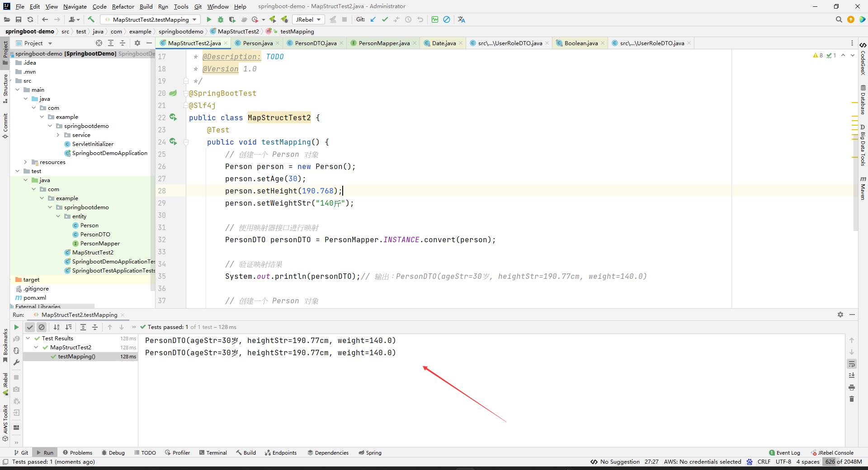Click the memory indicator 626 of 2048M

coord(843,461)
